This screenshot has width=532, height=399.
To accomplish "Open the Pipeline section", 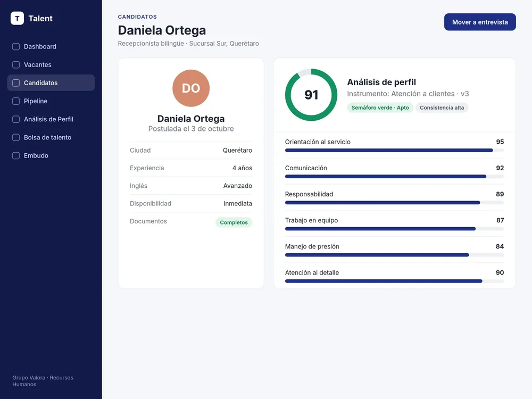I will click(x=51, y=101).
